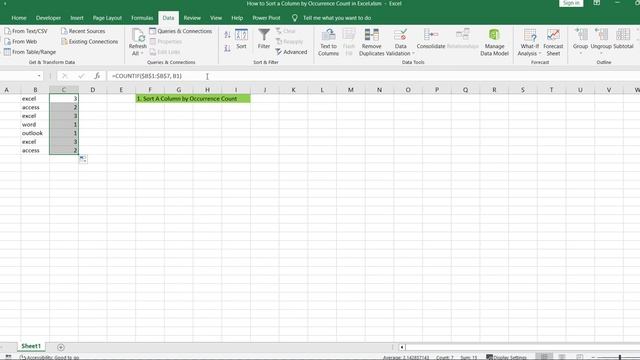The height and width of the screenshot is (360, 640).
Task: Toggle the Filter funnel
Action: pos(264,39)
